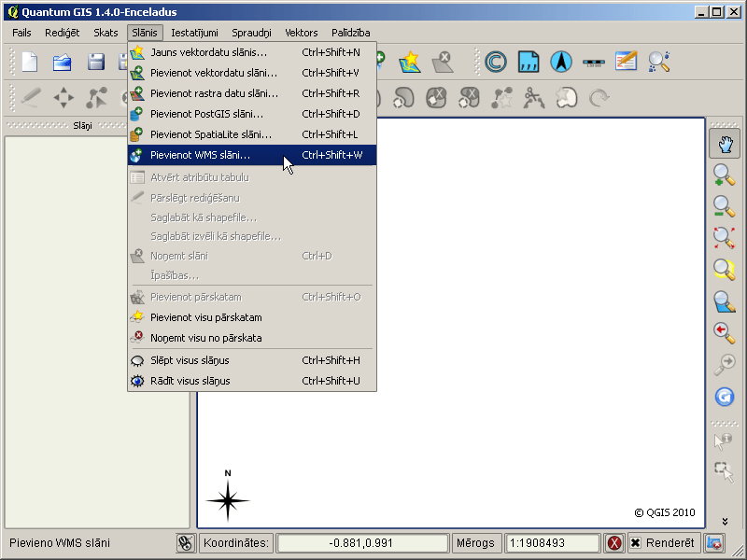The image size is (747, 560).
Task: Choose Pievienot visu pārskatam entry
Action: click(252, 317)
